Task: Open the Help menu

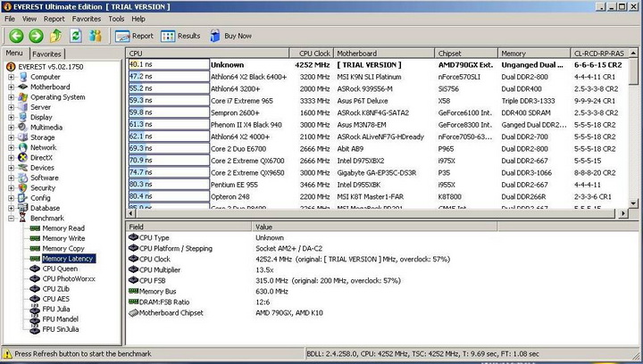Action: (138, 19)
